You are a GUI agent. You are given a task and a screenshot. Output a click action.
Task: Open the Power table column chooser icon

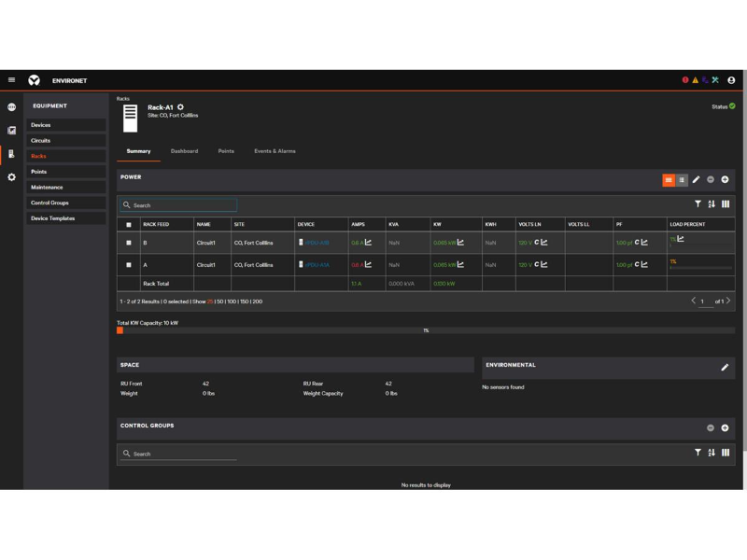(x=726, y=203)
